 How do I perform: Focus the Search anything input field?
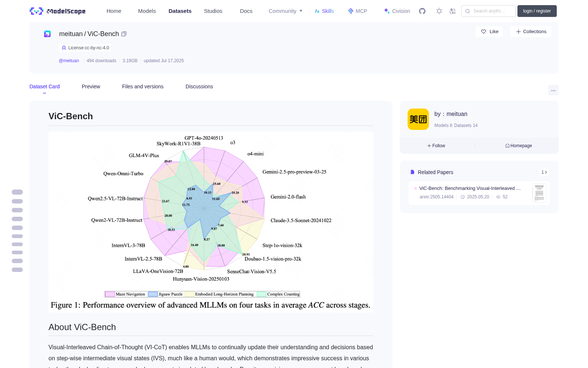[x=488, y=11]
